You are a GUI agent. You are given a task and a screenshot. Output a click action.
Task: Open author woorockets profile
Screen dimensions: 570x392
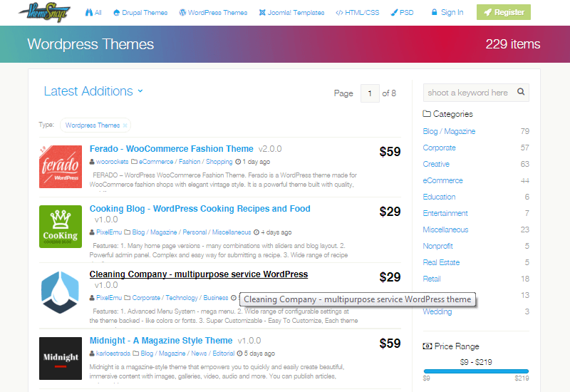pos(112,162)
